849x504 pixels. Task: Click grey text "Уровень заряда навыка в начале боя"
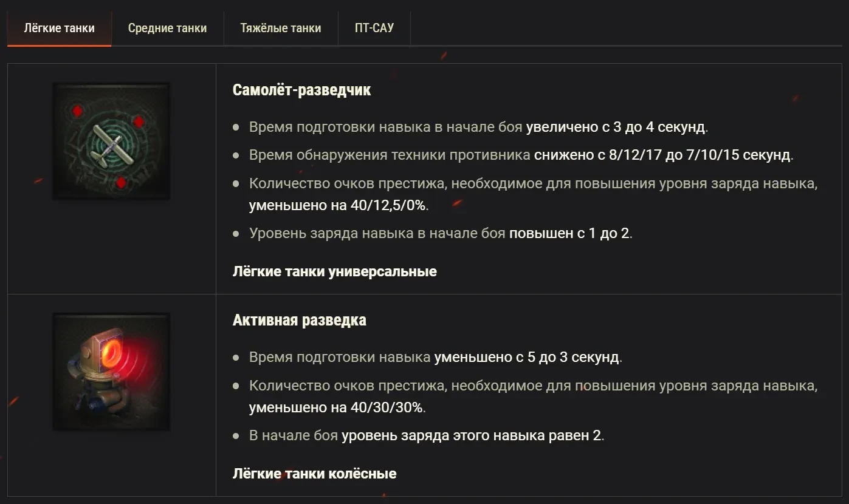pos(377,233)
